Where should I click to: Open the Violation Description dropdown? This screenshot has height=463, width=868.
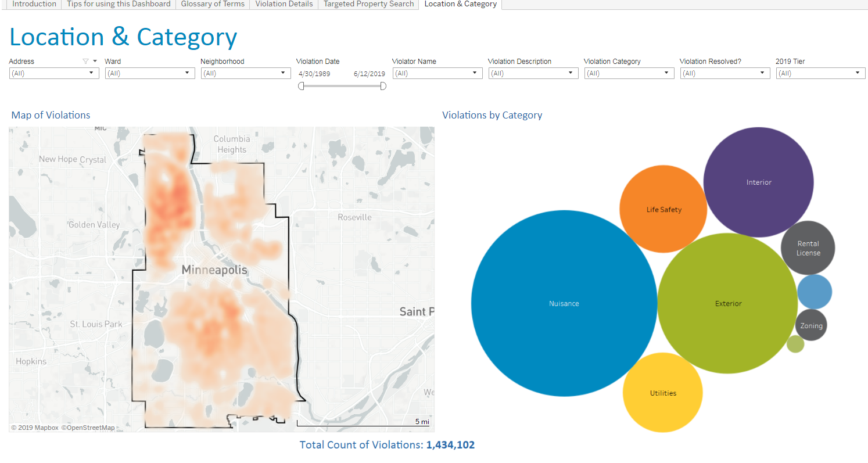[571, 73]
